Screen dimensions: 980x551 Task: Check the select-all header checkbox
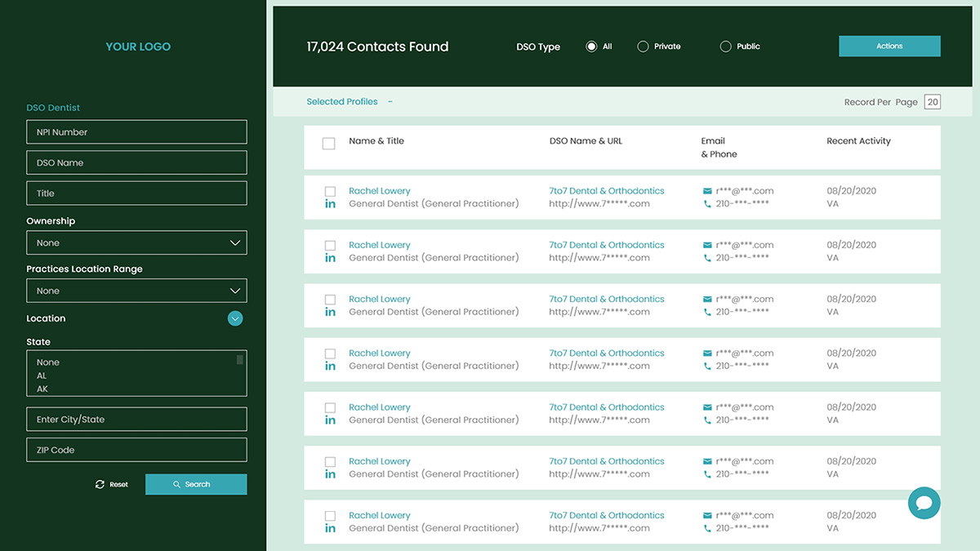(x=328, y=144)
